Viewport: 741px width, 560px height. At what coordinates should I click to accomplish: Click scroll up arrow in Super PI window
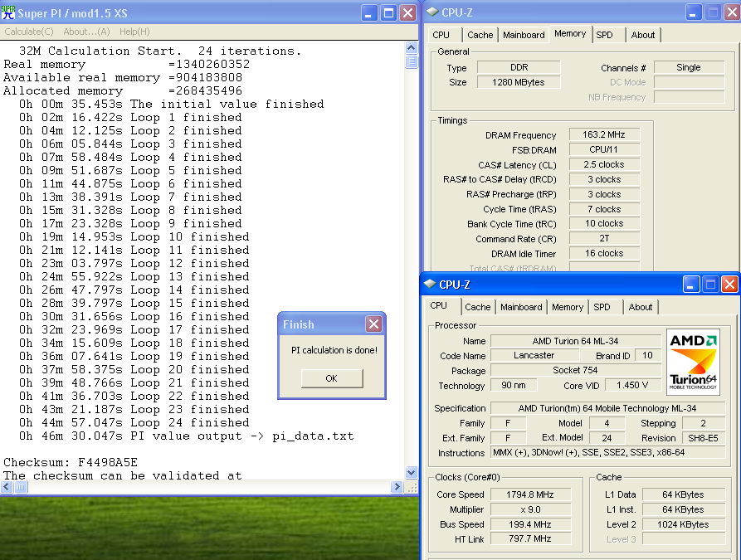(x=411, y=48)
